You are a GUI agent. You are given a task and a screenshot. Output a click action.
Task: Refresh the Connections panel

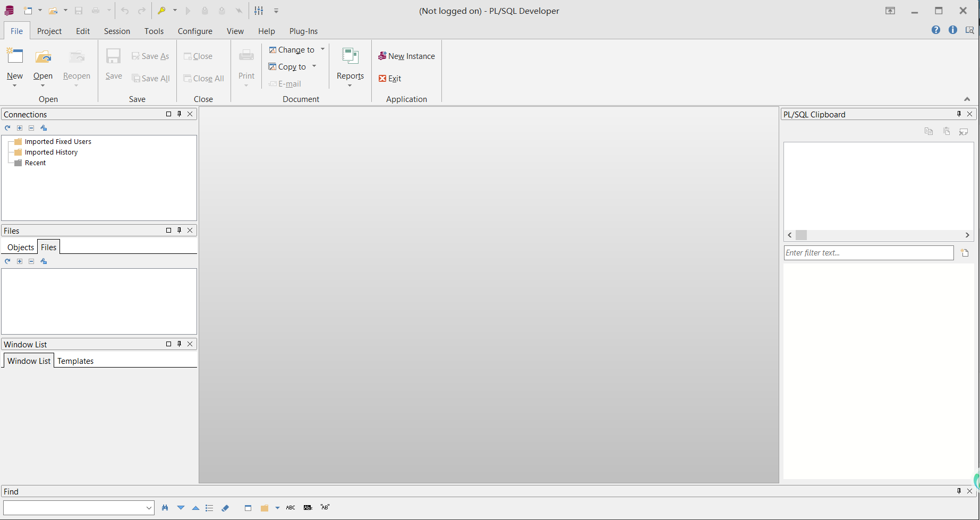7,128
